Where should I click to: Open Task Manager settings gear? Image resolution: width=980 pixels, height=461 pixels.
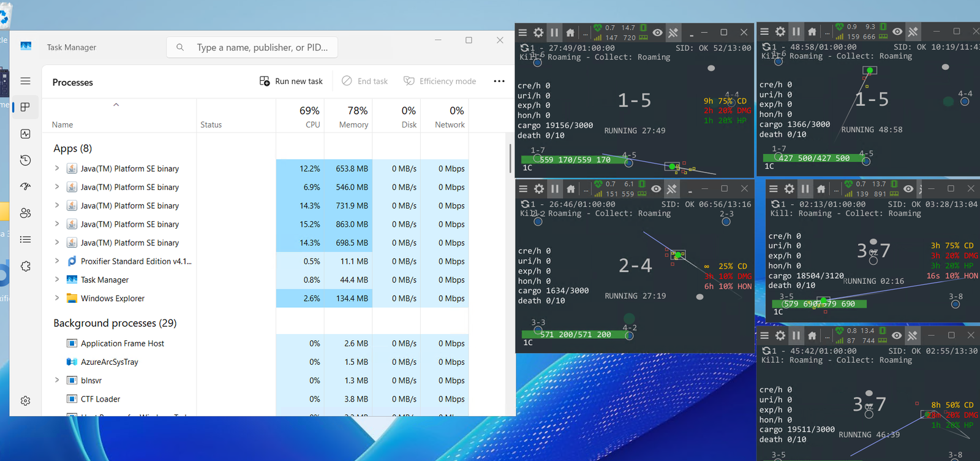pos(25,401)
